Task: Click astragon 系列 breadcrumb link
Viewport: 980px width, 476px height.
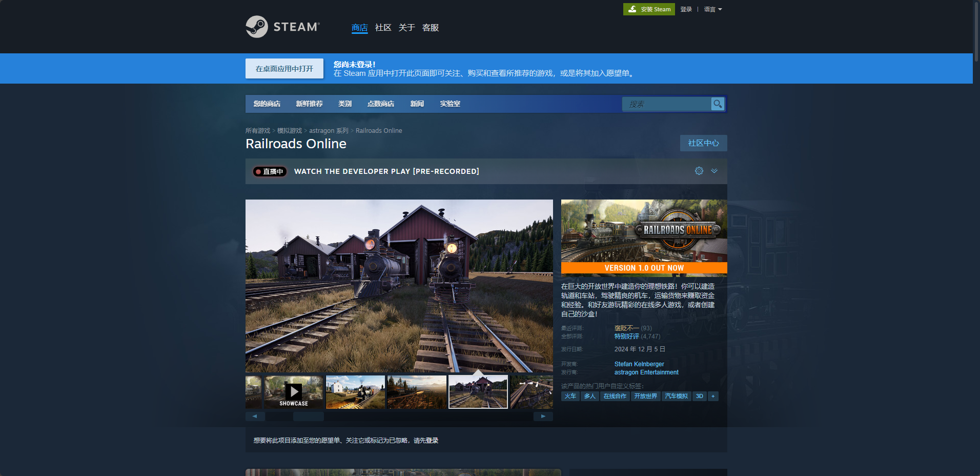Action: (x=329, y=131)
